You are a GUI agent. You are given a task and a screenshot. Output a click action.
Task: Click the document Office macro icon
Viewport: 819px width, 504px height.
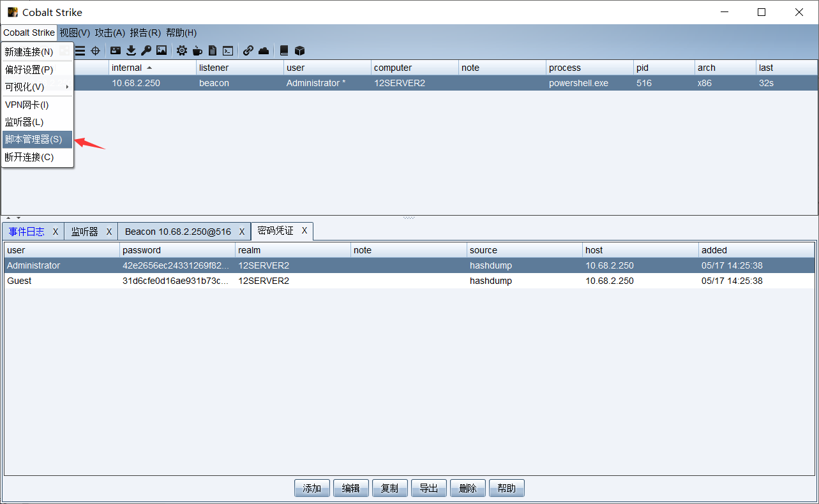[x=213, y=50]
